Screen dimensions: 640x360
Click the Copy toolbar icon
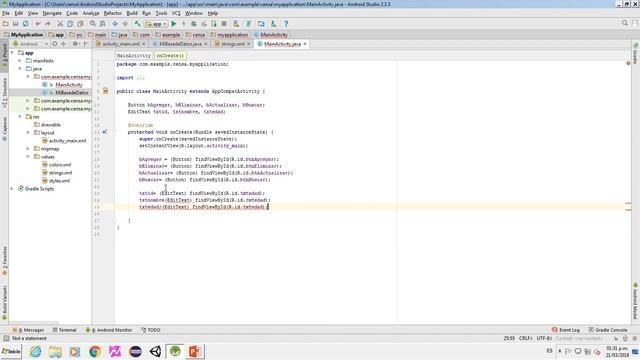pos(70,24)
